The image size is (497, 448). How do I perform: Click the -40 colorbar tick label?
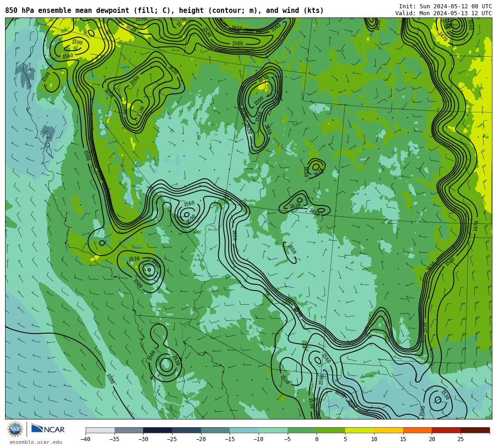point(85,439)
